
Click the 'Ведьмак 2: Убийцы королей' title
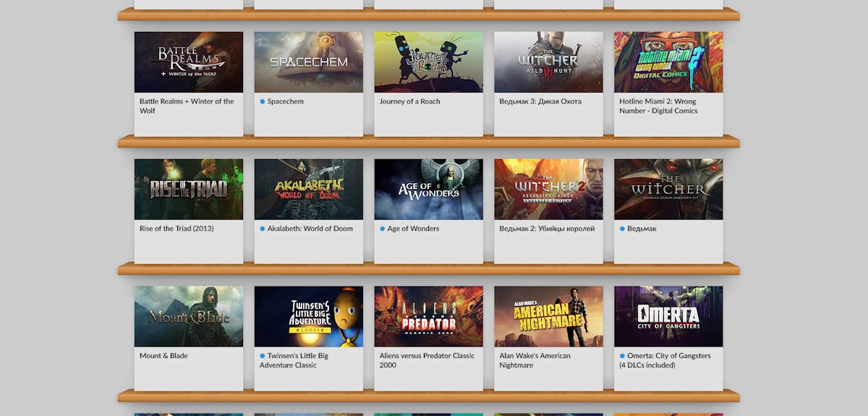coord(548,229)
